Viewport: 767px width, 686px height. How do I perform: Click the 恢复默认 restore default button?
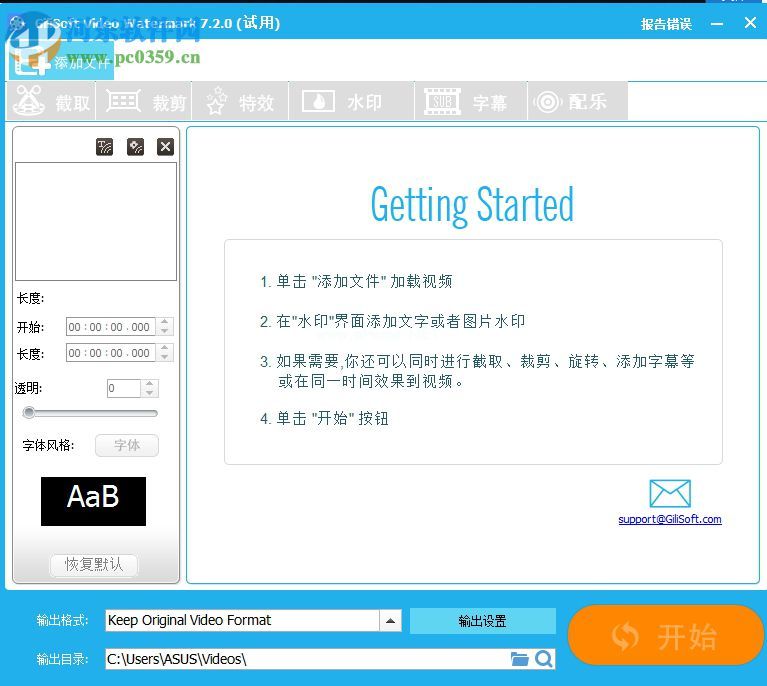pos(94,564)
